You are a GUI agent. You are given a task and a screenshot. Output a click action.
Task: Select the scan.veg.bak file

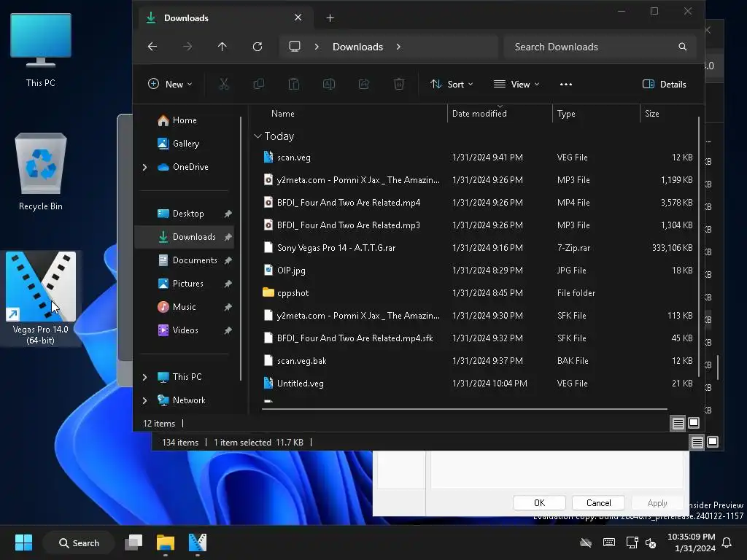tap(477, 361)
